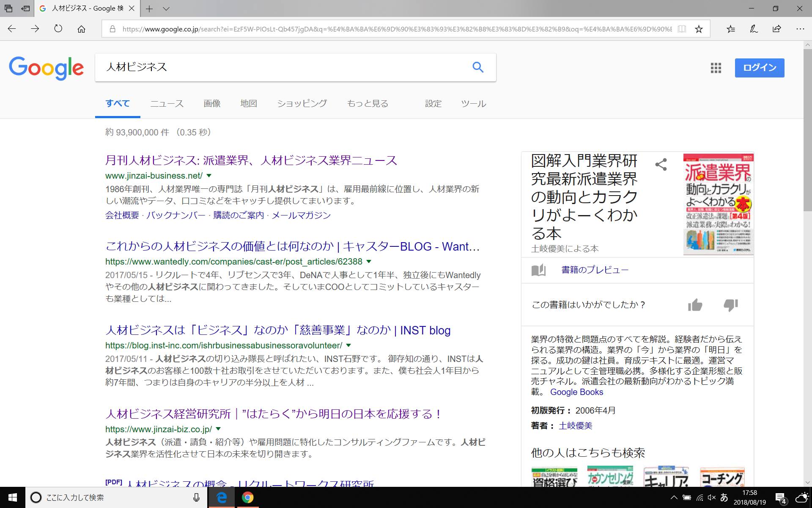Open the 設定 menu
The height and width of the screenshot is (508, 812).
433,104
